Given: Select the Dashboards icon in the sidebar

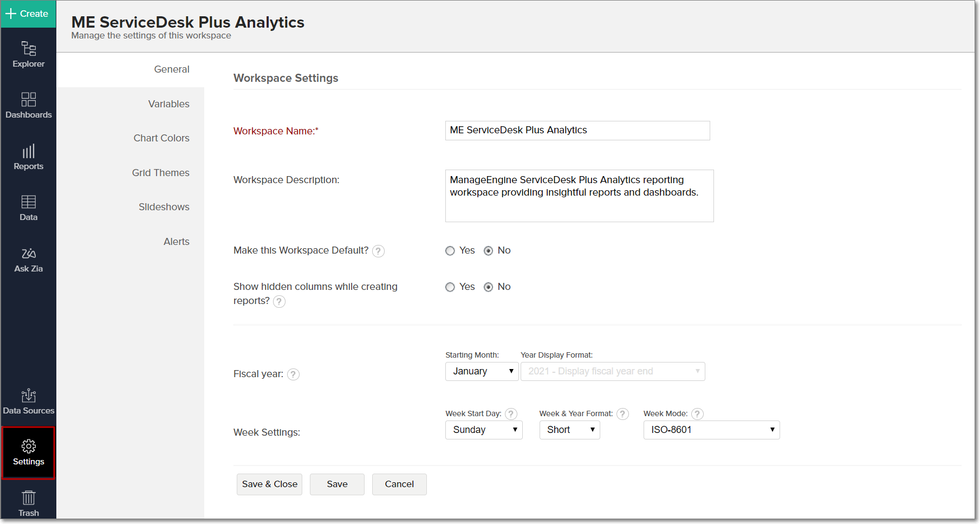Looking at the screenshot, I should coord(28,105).
